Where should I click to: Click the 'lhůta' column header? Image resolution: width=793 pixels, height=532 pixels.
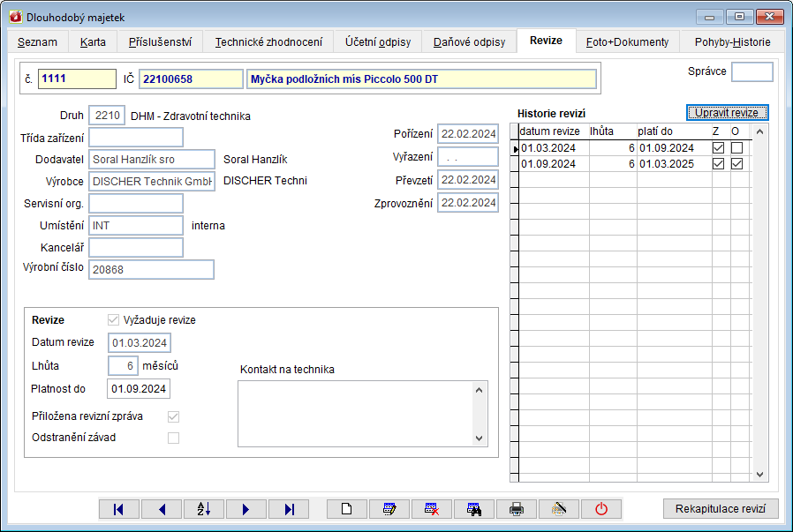pyautogui.click(x=613, y=131)
